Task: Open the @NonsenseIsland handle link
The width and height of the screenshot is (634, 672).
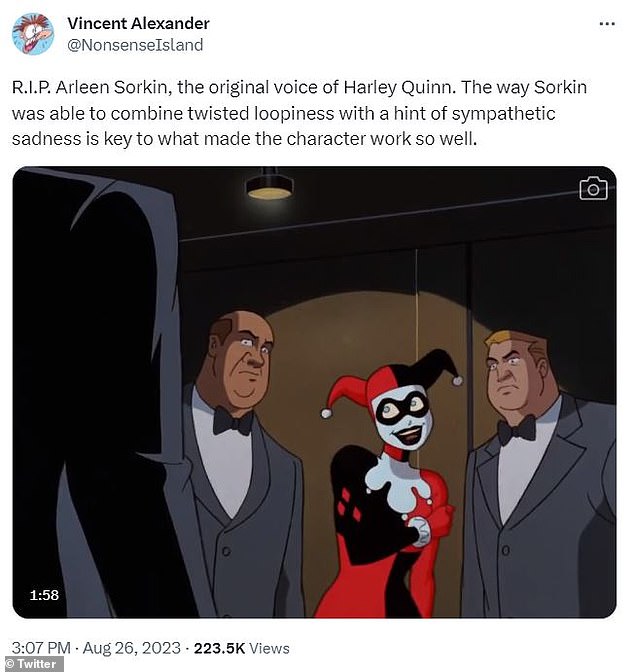Action: [135, 45]
